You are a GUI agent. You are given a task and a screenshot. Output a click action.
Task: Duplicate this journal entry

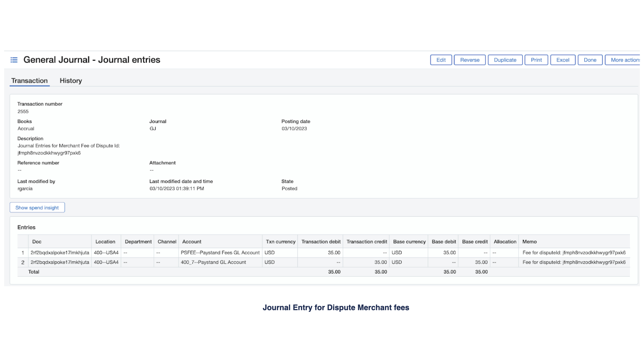point(505,60)
